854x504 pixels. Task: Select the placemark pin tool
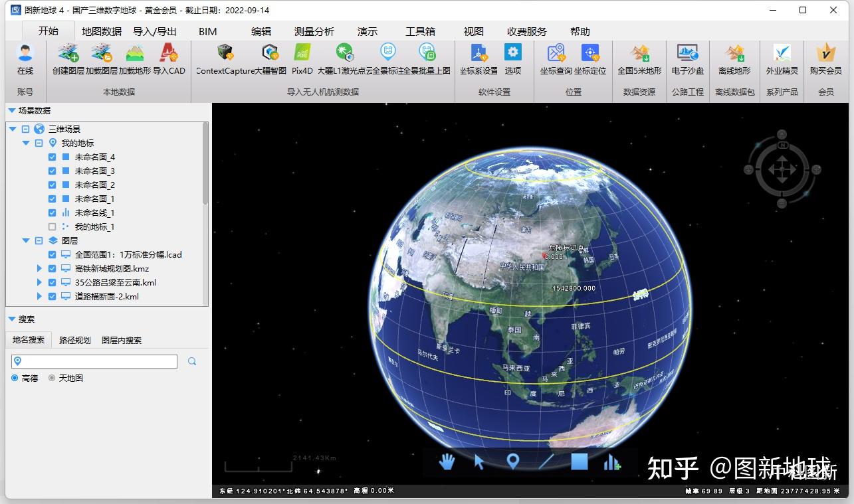point(512,462)
